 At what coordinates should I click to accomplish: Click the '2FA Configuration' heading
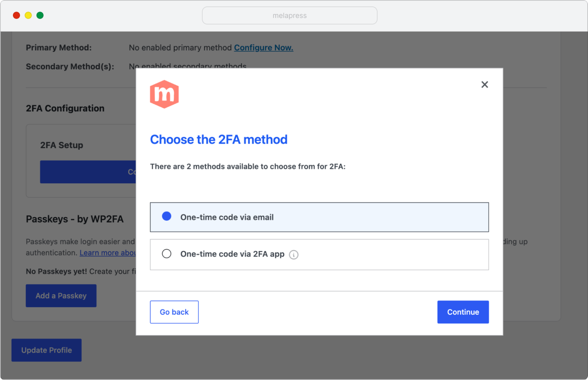point(65,108)
